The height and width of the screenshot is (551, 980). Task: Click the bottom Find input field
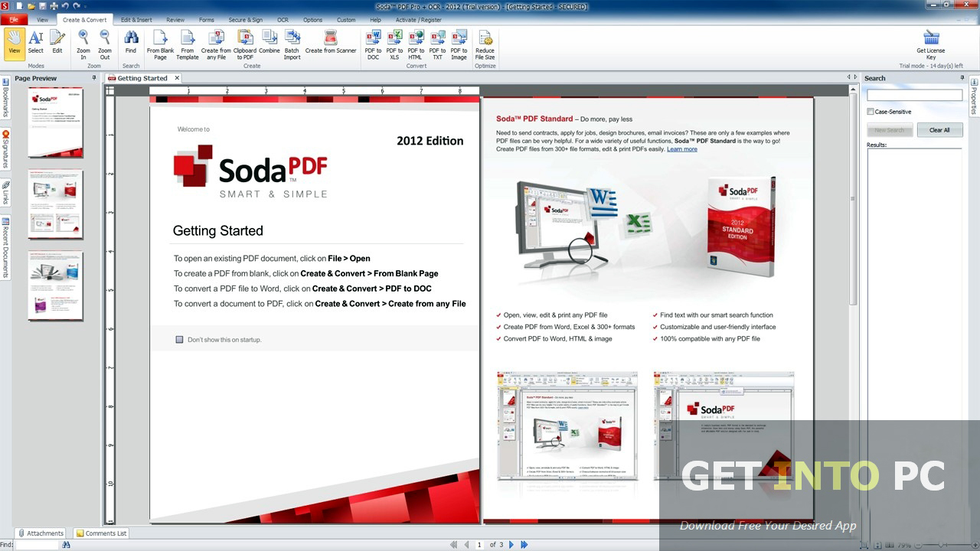[x=36, y=545]
